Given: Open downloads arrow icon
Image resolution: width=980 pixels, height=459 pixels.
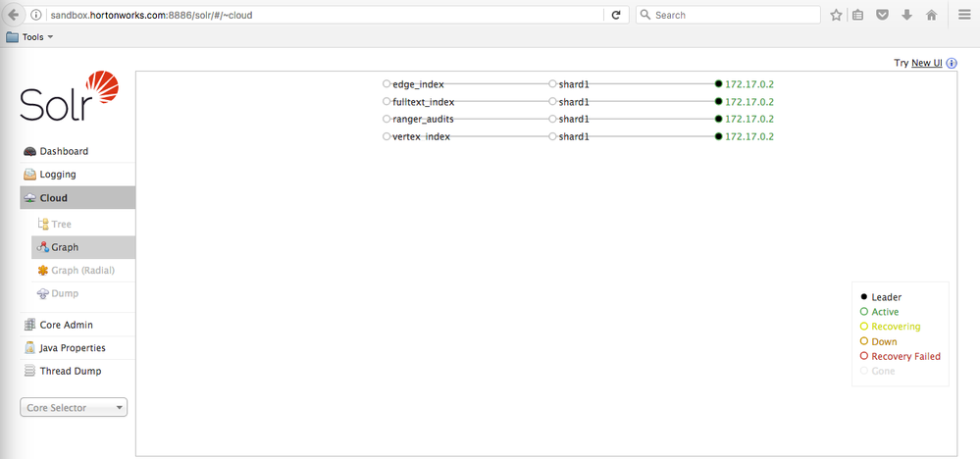Looking at the screenshot, I should (x=906, y=15).
